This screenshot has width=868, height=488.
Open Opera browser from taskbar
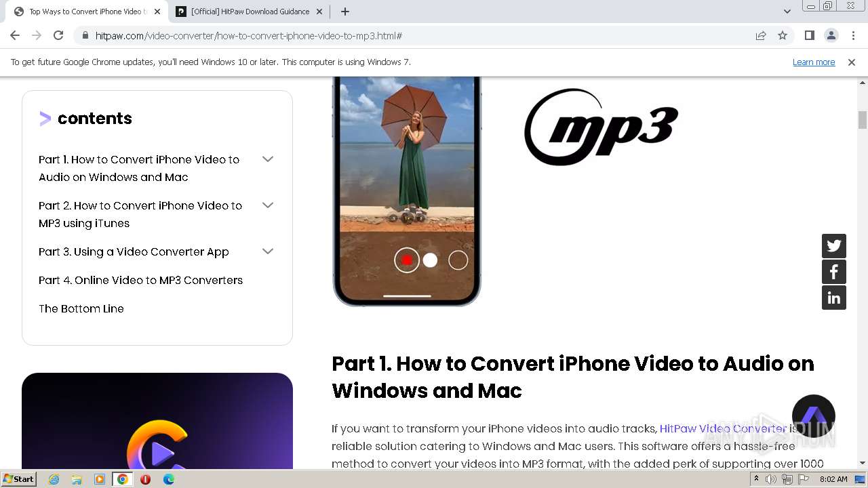click(x=145, y=479)
